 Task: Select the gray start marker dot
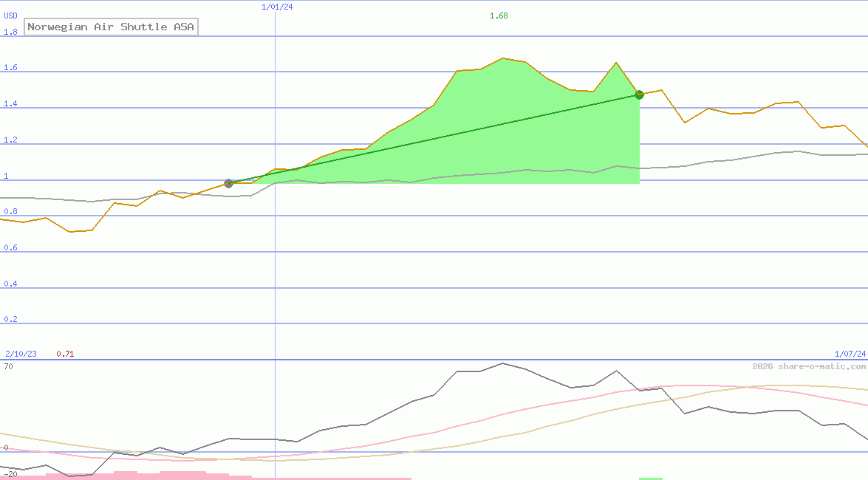point(228,183)
